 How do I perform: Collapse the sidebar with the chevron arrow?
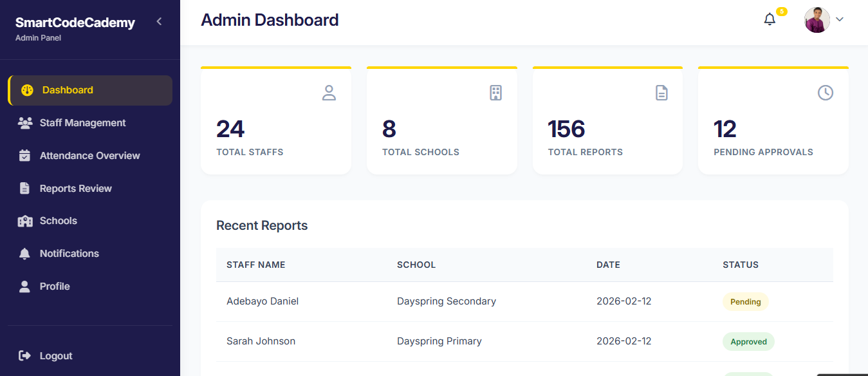(159, 22)
